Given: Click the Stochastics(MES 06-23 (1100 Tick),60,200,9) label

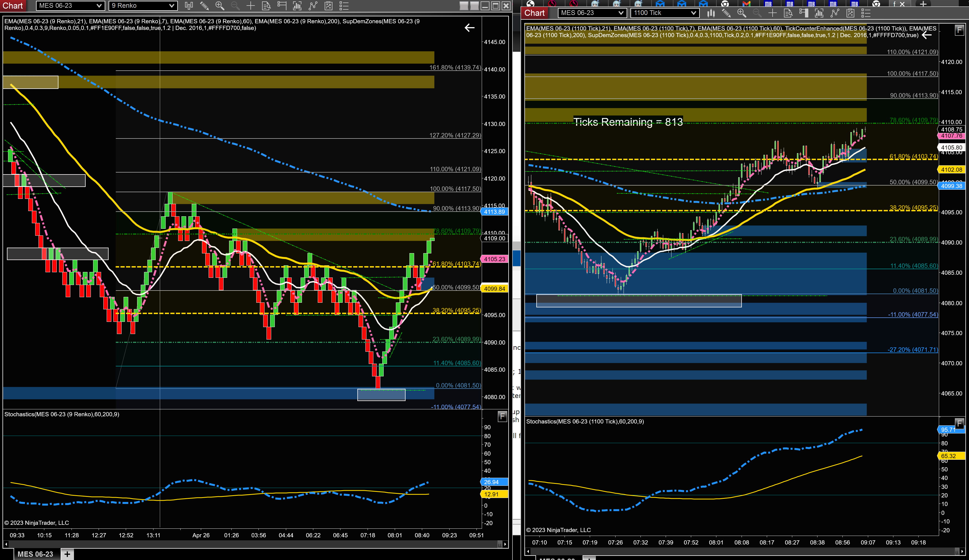Looking at the screenshot, I should [585, 421].
